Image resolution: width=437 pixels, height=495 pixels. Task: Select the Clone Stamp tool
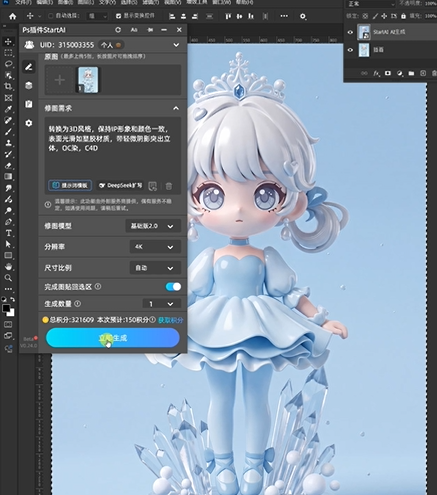point(8,143)
